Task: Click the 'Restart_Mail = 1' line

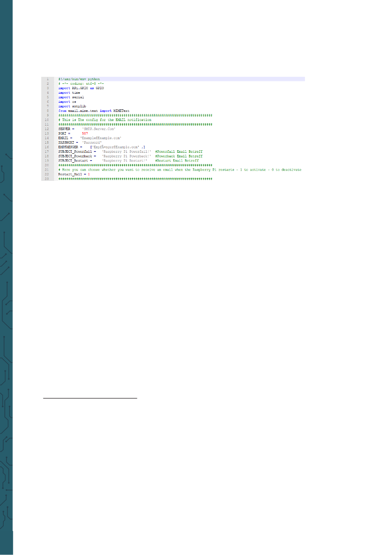Action: click(x=74, y=174)
